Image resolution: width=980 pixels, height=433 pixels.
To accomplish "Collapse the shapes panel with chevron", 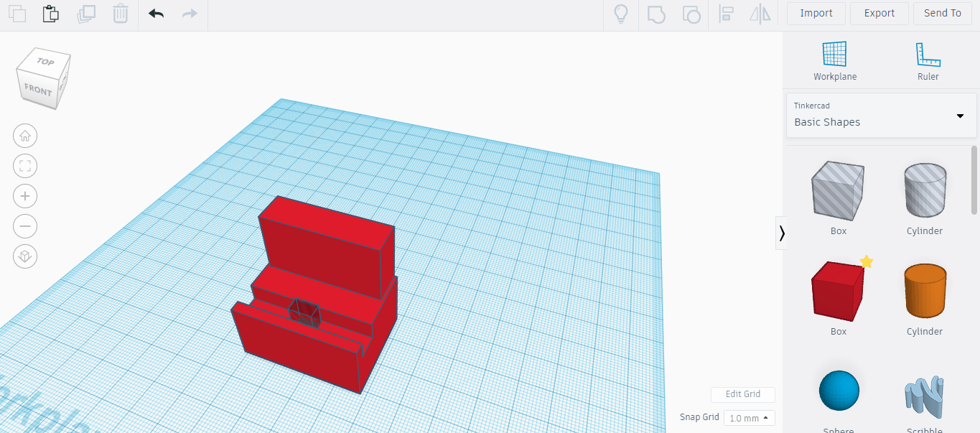I will point(781,233).
